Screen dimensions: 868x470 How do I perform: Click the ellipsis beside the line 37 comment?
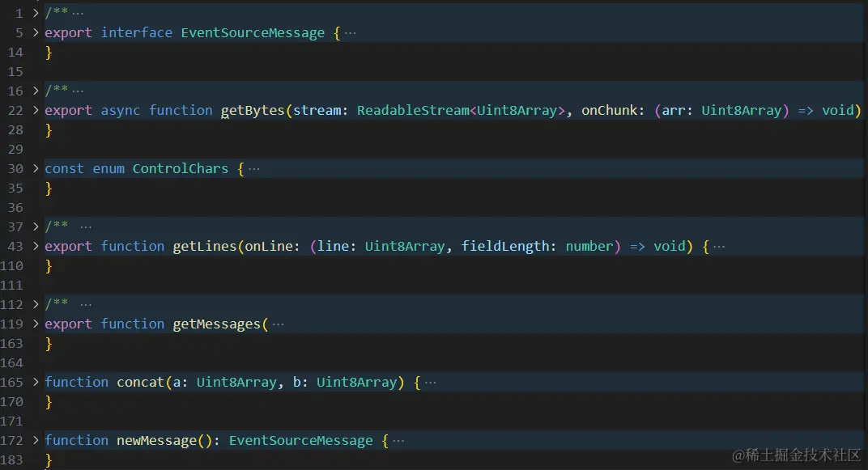(x=86, y=227)
